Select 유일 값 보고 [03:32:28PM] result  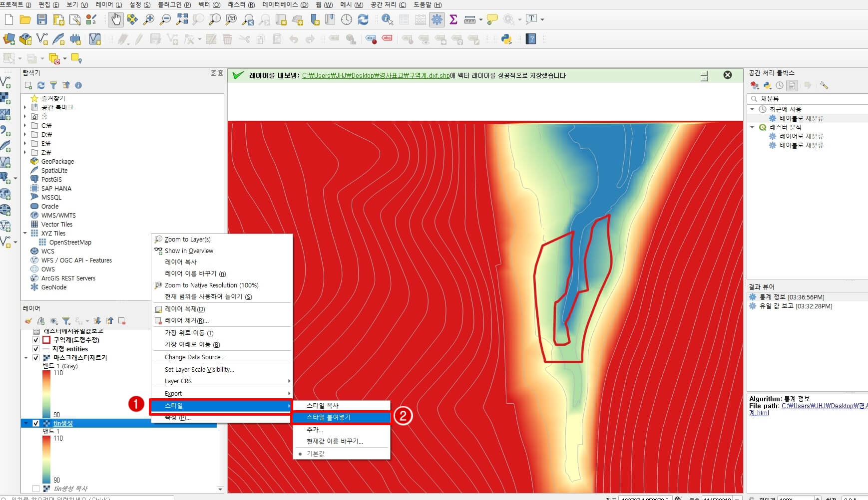796,306
